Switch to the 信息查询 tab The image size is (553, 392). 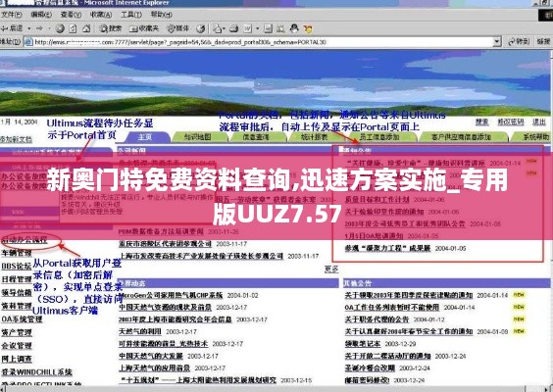coord(256,137)
